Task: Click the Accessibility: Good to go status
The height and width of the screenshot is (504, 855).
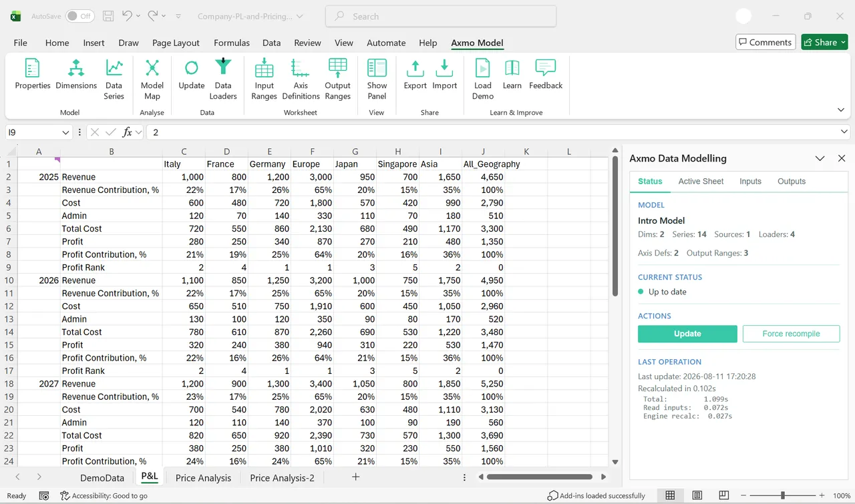Action: (x=104, y=495)
